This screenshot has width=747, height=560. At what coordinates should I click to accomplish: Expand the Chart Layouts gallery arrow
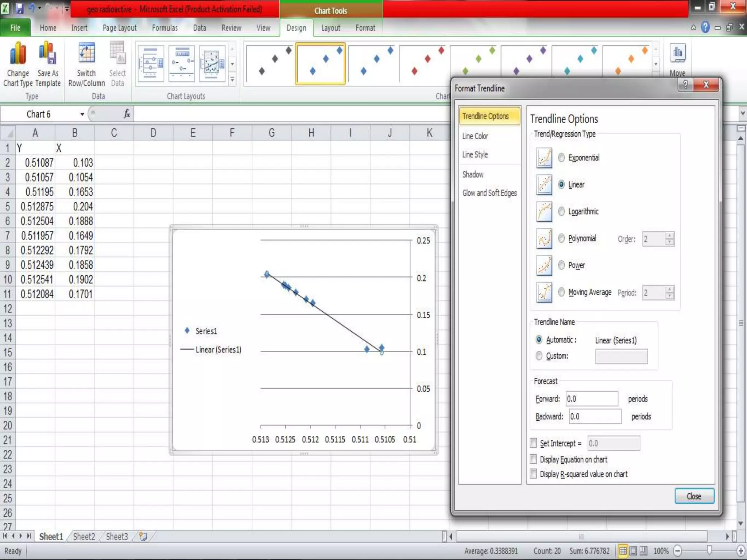[232, 79]
